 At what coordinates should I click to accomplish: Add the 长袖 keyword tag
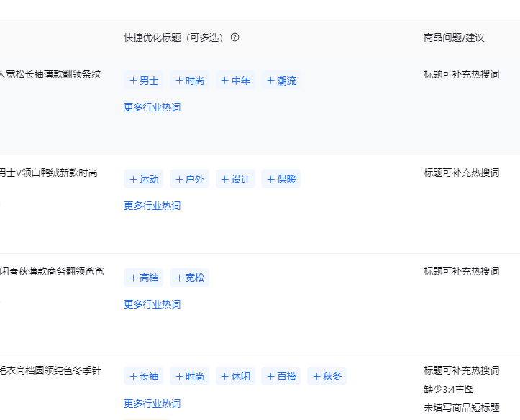click(x=144, y=376)
